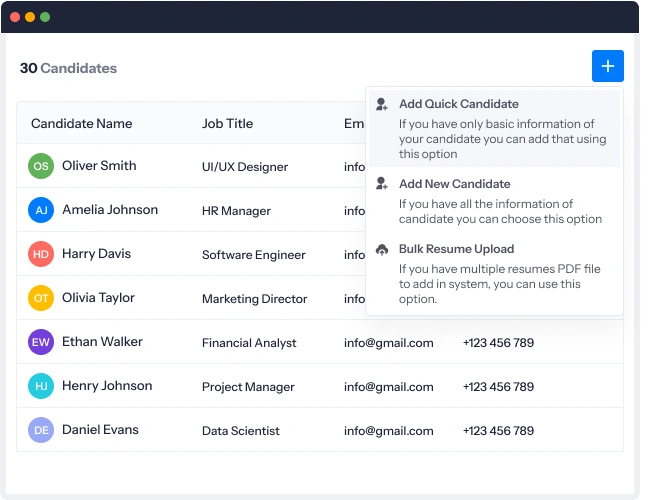Screen dimensions: 654x500
Task: Select the HR Manager job title cell
Action: pyautogui.click(x=236, y=211)
